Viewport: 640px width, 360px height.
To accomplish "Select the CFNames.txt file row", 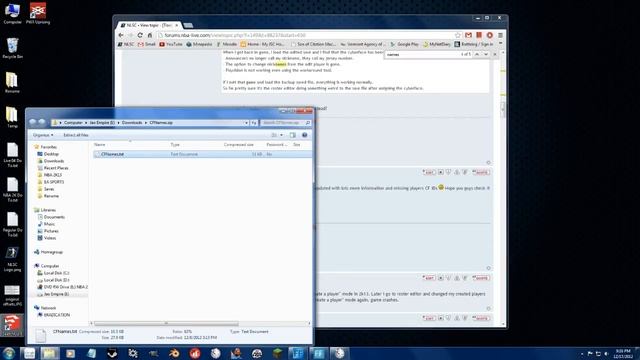I will [202, 154].
